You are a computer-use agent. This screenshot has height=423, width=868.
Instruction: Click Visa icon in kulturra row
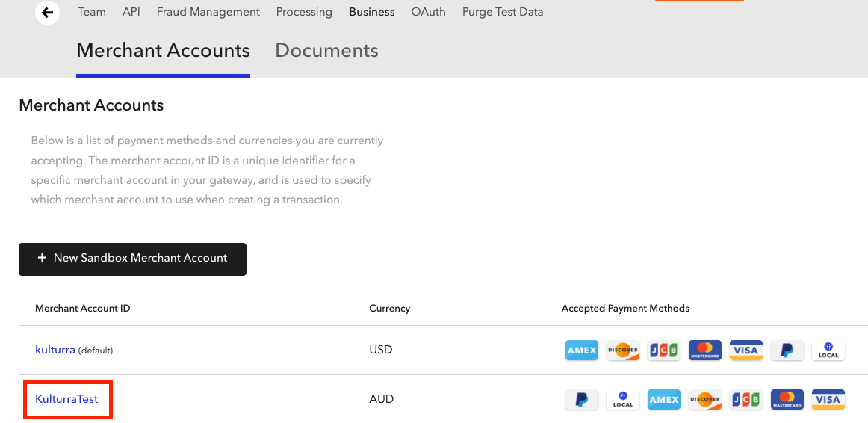745,351
